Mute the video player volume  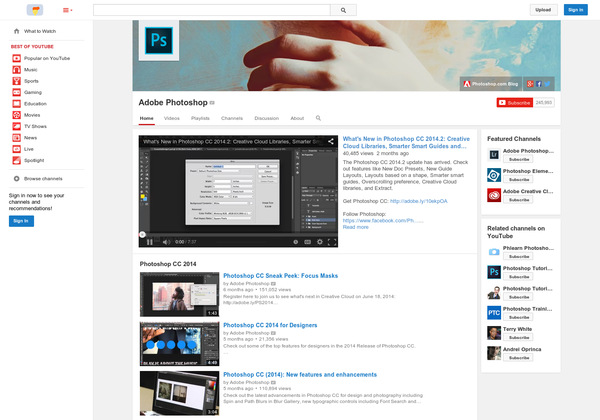[x=165, y=241]
